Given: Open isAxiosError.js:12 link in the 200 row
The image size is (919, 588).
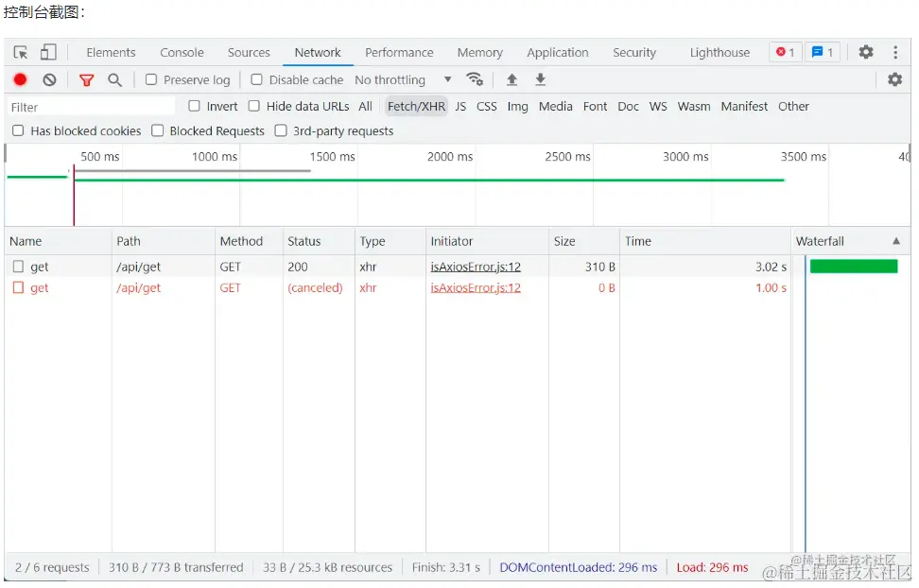Looking at the screenshot, I should pyautogui.click(x=476, y=267).
